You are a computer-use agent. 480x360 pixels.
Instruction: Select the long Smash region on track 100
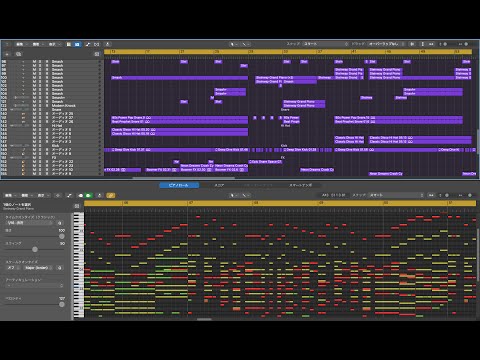point(180,78)
